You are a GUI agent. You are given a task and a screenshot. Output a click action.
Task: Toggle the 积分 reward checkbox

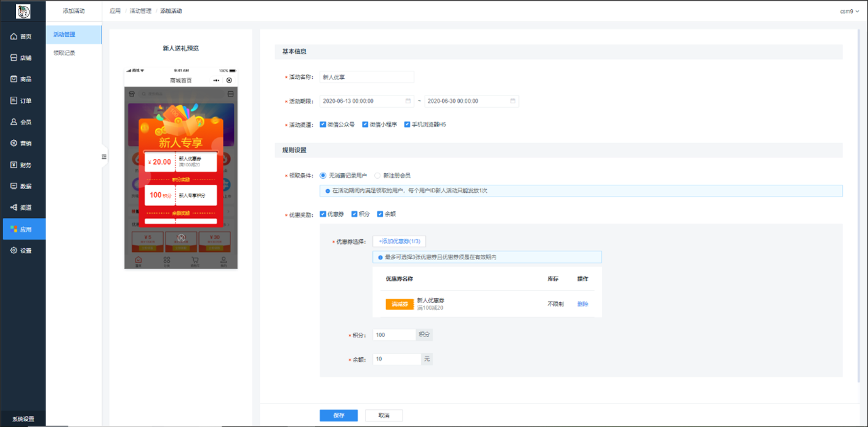[x=354, y=214]
